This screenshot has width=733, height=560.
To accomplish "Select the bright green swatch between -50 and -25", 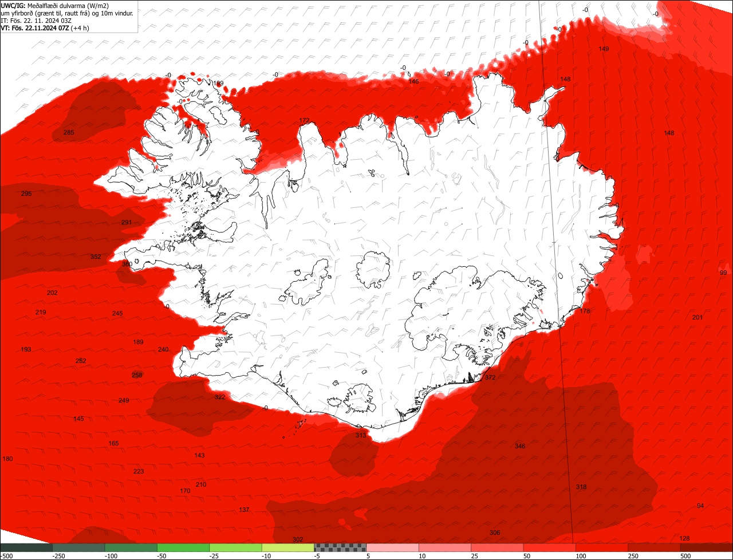I will point(183,547).
